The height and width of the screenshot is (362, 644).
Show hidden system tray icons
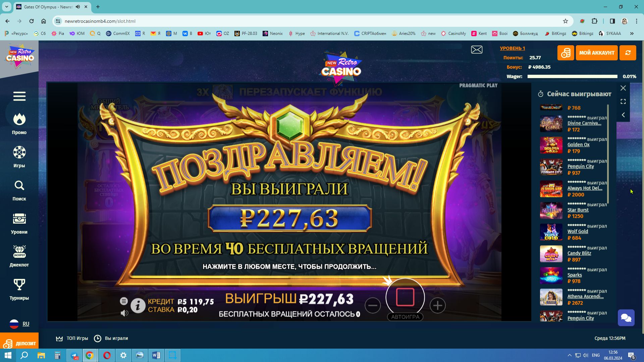point(570,355)
